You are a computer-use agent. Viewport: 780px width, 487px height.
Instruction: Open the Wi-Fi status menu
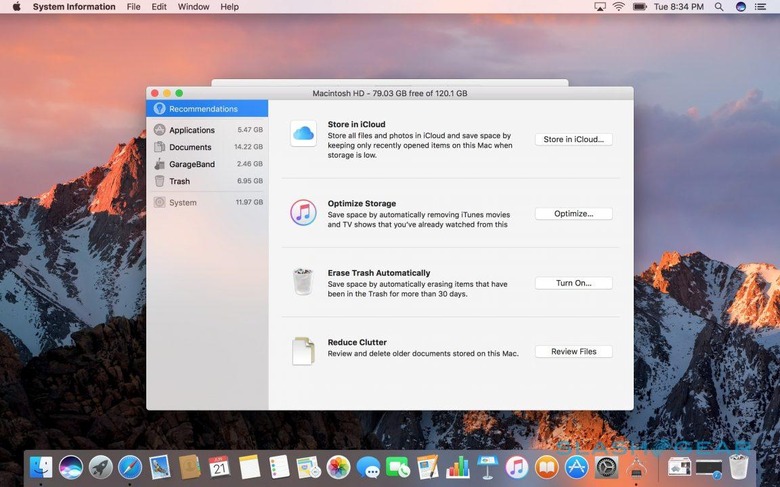[618, 7]
